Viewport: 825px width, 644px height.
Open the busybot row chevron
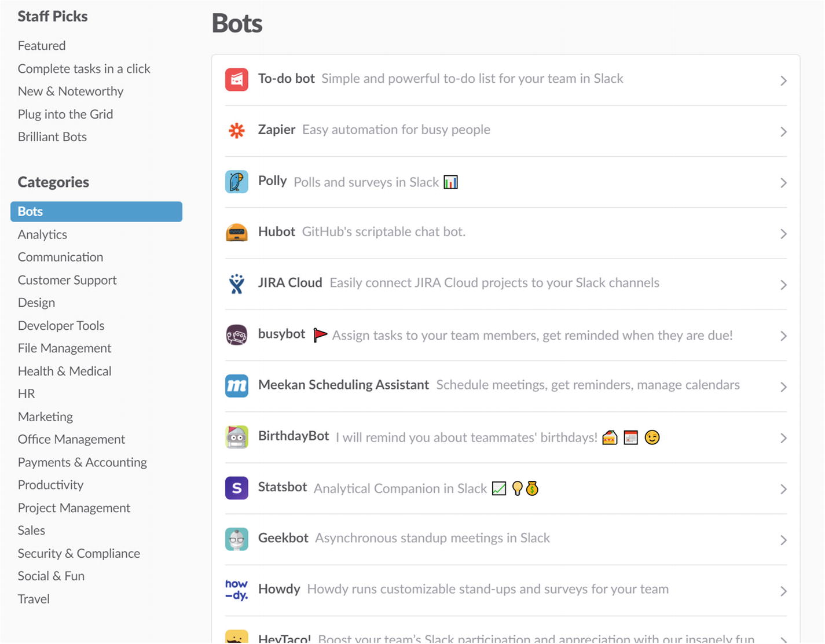(783, 336)
